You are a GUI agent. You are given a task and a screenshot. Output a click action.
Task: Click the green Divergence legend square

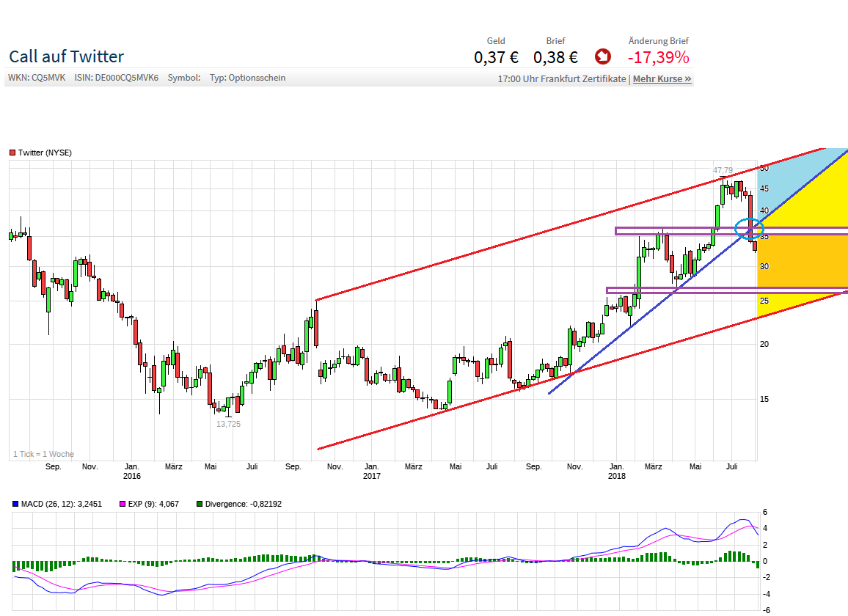200,504
